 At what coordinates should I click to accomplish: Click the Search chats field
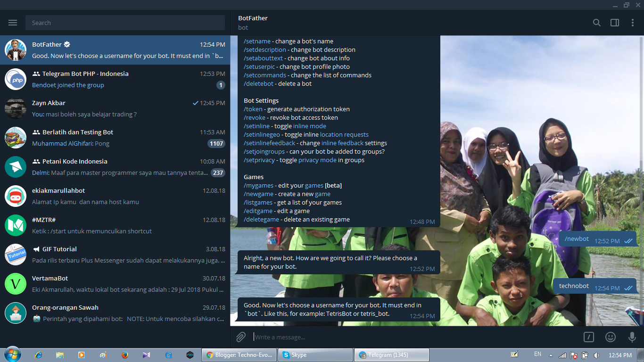click(x=125, y=23)
